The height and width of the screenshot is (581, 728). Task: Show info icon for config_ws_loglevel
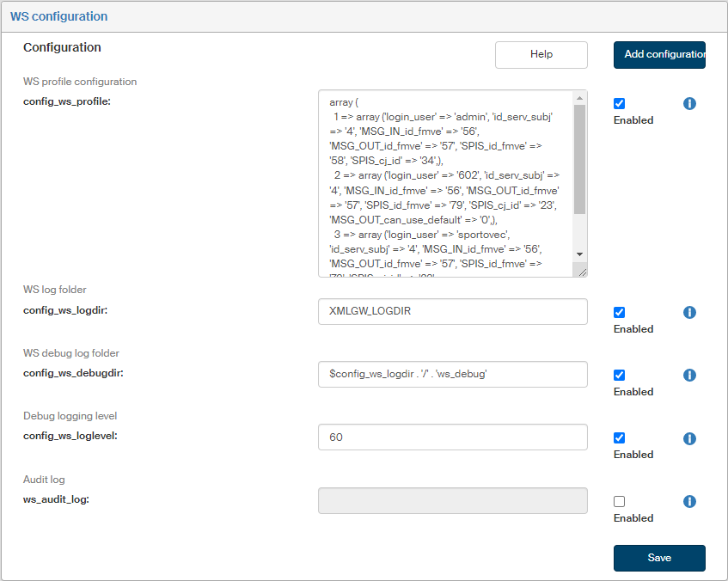pyautogui.click(x=689, y=438)
